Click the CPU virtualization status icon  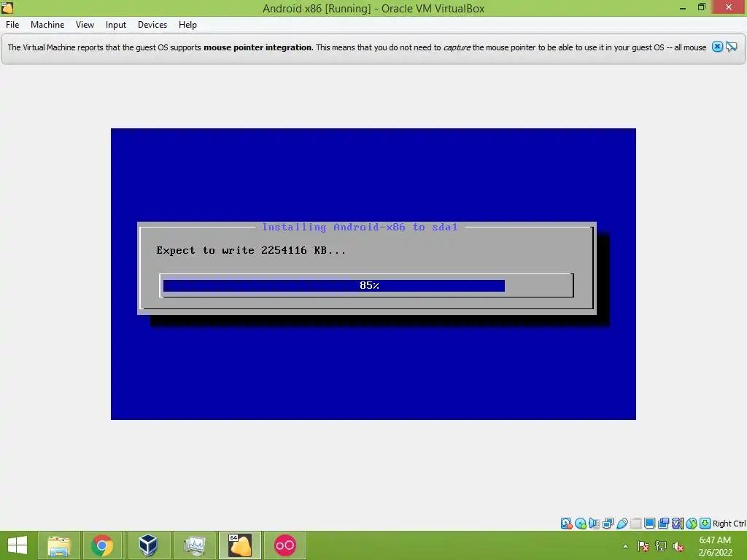678,524
